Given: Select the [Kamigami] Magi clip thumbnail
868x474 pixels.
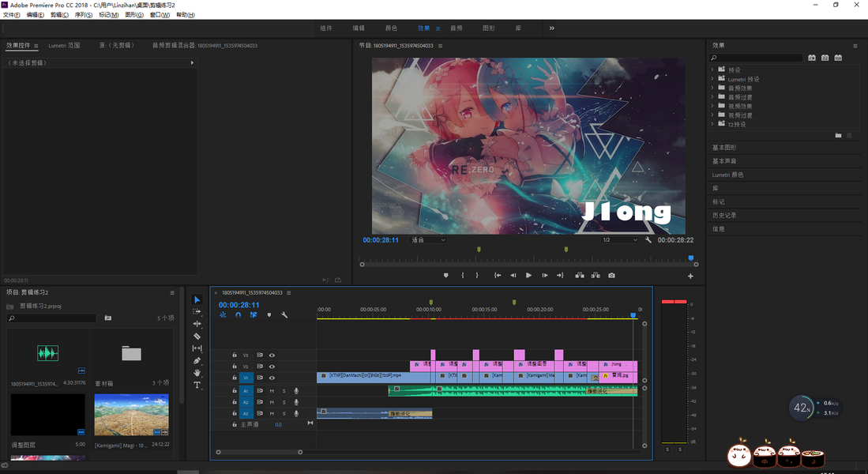Looking at the screenshot, I should pos(132,415).
